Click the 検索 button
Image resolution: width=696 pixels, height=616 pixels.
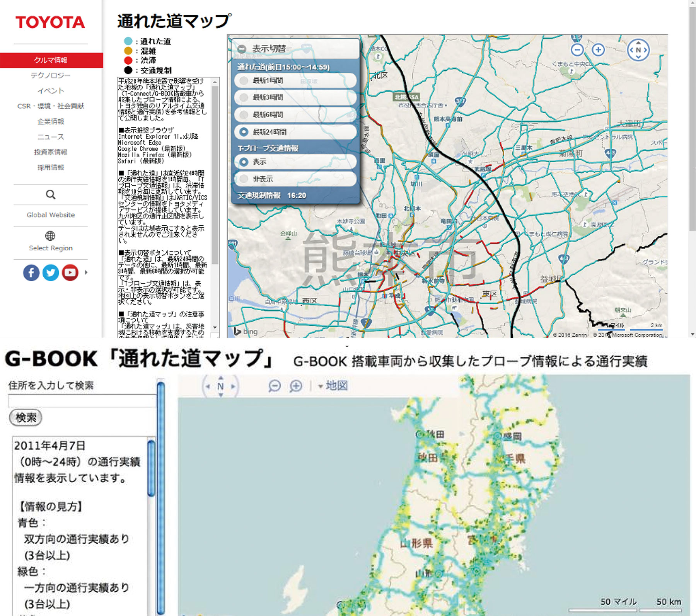tap(26, 418)
